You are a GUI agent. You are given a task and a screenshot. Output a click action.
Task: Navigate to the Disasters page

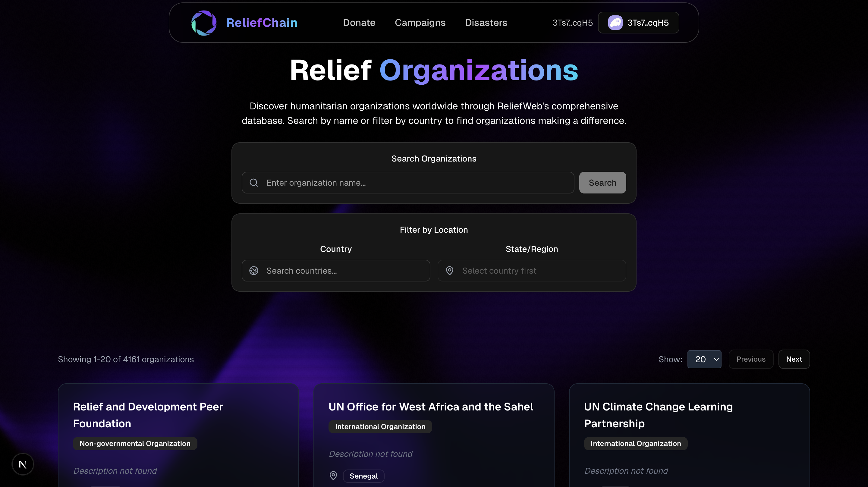(x=486, y=23)
